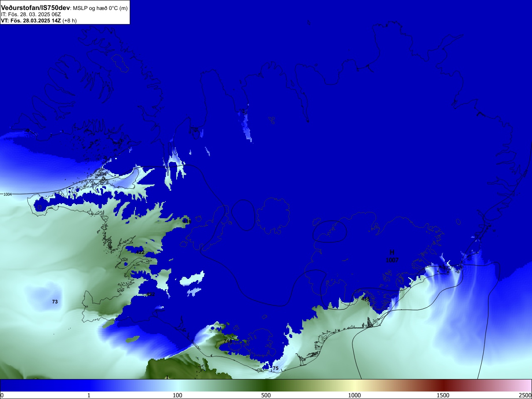Click the height value 422
532x399 pixels.
(140, 252)
